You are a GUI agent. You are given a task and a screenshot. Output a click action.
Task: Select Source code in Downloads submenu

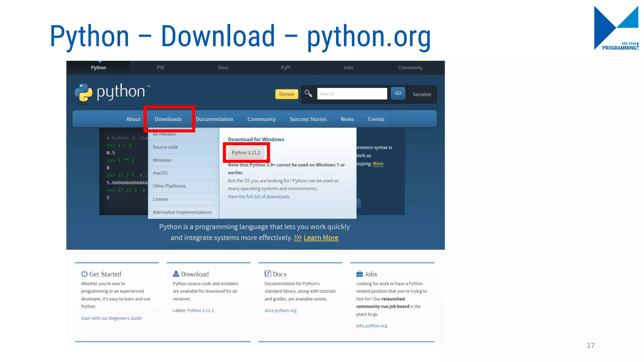coord(184,147)
